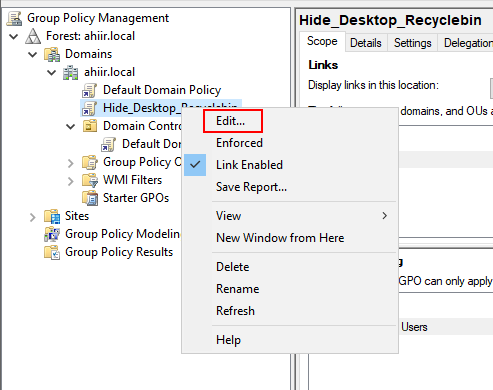Screen dimensions: 493x390
Task: Open the View submenu arrow
Action: [x=385, y=216]
